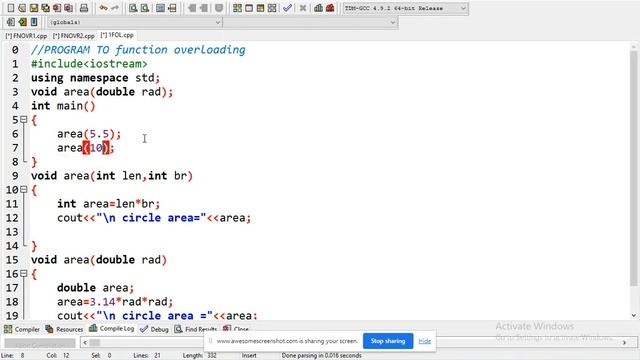Switch to the FNOVR2.cpp editor tab
This screenshot has height=360, width=640.
pyautogui.click(x=73, y=36)
